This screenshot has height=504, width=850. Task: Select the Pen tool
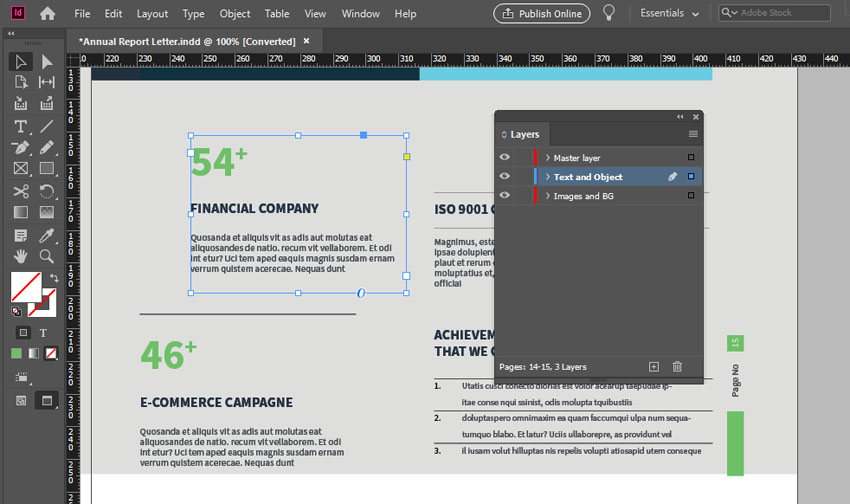tap(21, 147)
